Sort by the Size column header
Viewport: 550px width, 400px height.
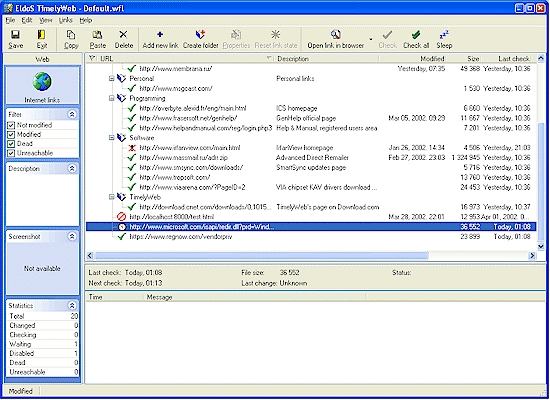click(464, 59)
